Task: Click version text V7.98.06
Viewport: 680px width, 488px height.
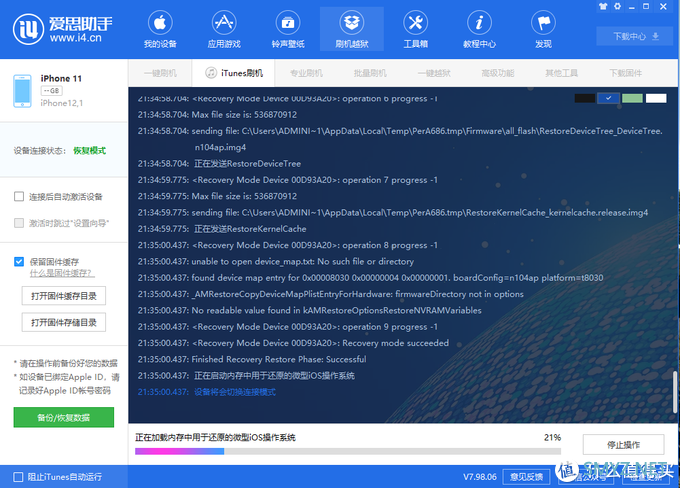Action: (480, 477)
